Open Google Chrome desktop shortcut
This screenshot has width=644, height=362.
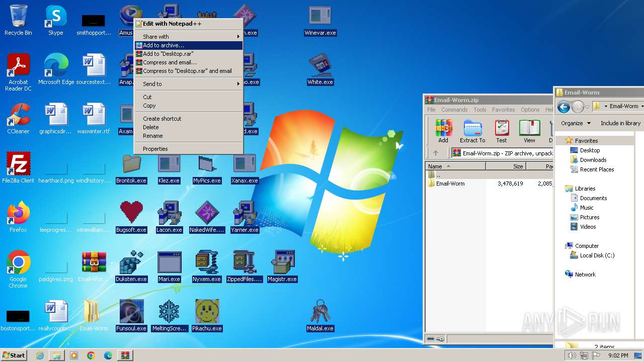coord(19,269)
